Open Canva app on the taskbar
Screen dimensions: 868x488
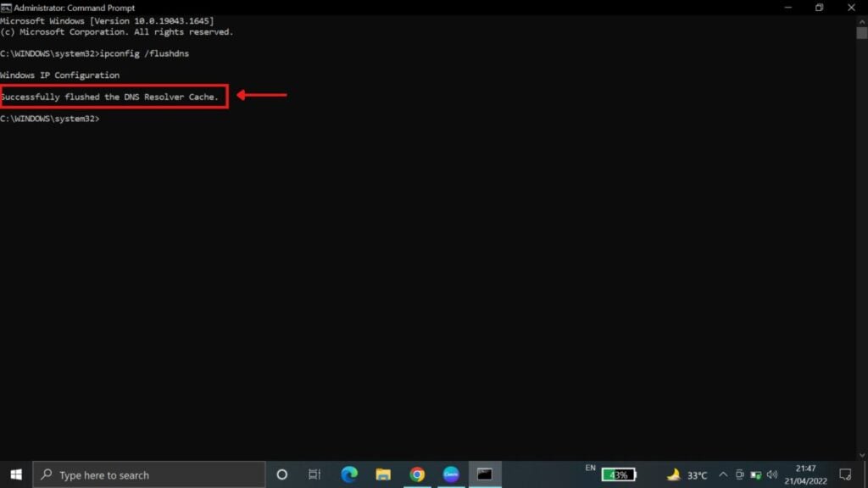pos(451,474)
